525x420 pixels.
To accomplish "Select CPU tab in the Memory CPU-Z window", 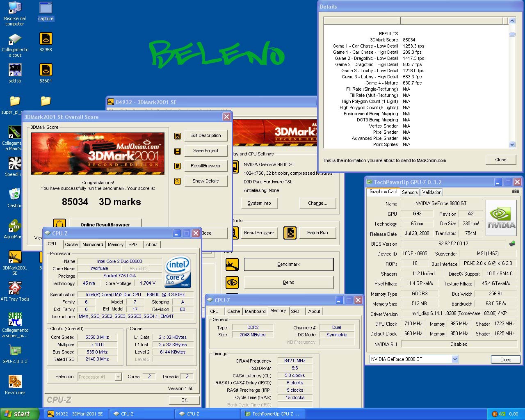I will pyautogui.click(x=214, y=311).
